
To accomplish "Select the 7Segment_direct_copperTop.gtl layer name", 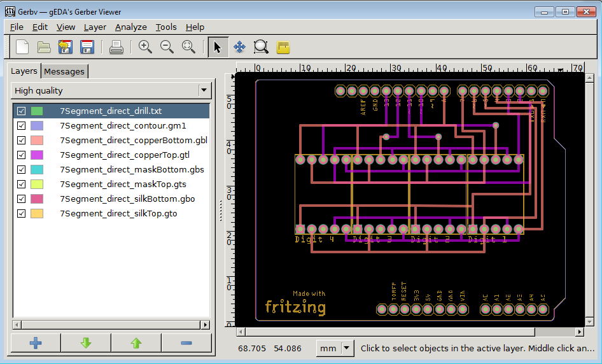I will tap(125, 155).
